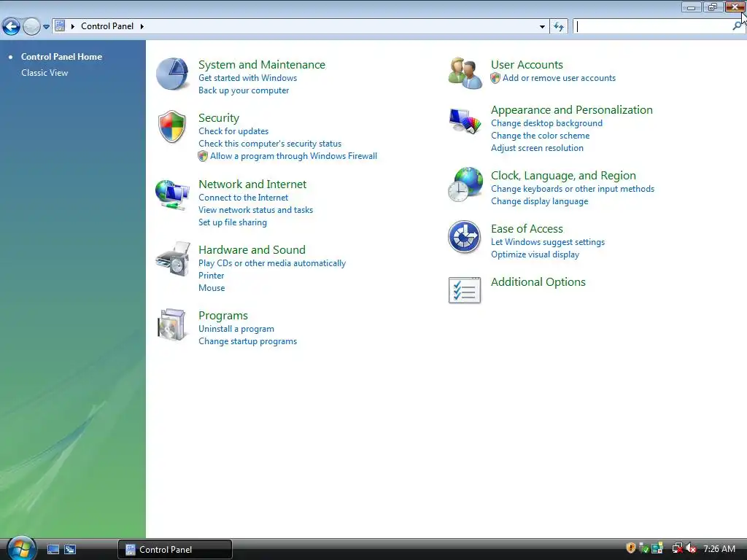Click Adjust screen resolution
This screenshot has height=560, width=747.
pyautogui.click(x=537, y=148)
